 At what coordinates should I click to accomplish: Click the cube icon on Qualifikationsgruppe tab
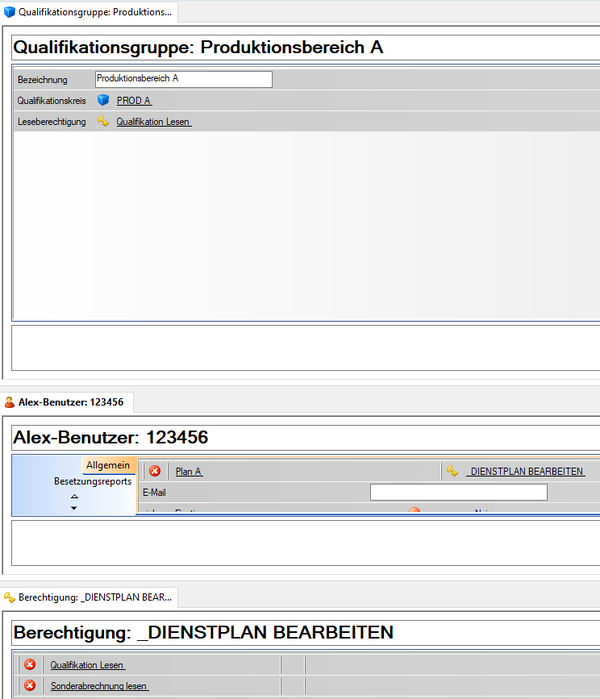pos(10,14)
